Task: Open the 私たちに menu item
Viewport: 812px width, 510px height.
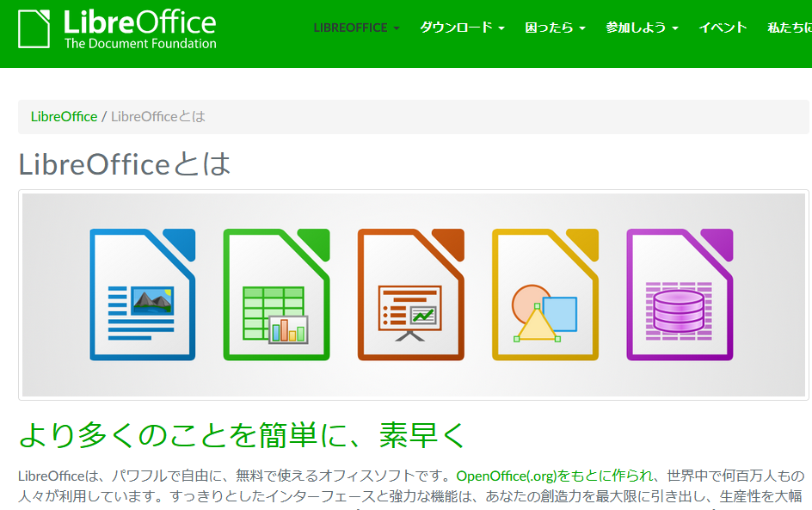Action: pos(790,28)
